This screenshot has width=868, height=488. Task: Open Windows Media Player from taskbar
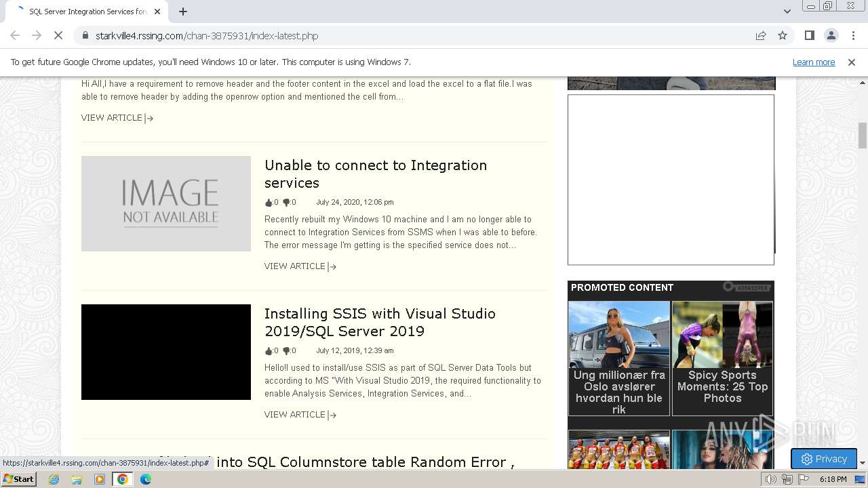point(100,479)
